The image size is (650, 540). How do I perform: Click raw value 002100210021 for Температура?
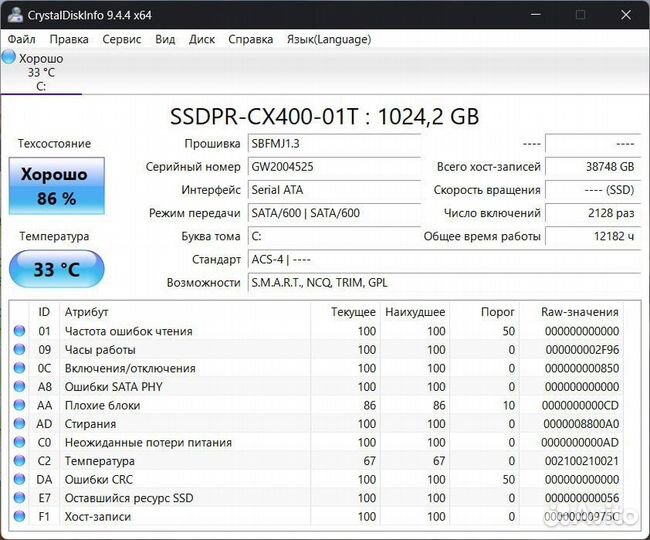click(x=582, y=461)
